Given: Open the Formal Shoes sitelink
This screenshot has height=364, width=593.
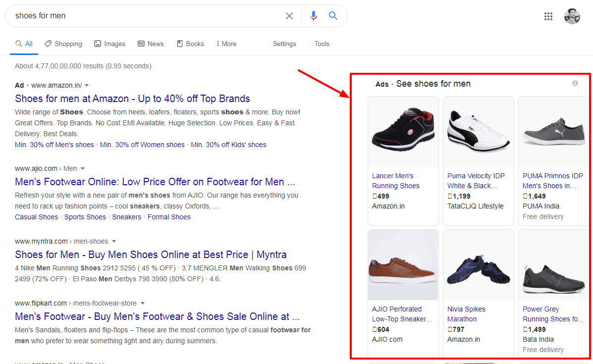Looking at the screenshot, I should click(x=169, y=217).
